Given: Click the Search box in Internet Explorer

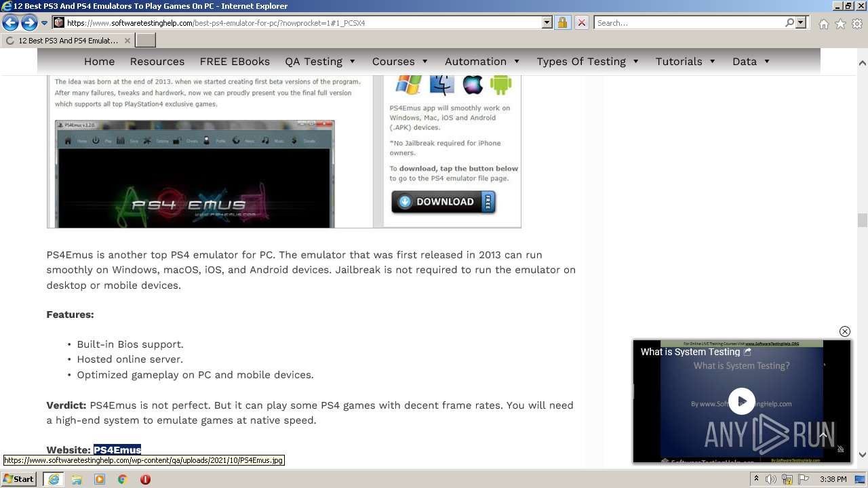Looking at the screenshot, I should pyautogui.click(x=689, y=22).
